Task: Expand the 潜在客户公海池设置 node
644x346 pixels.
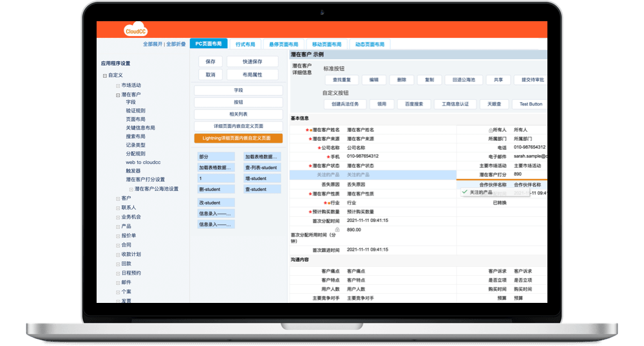Action: [131, 189]
